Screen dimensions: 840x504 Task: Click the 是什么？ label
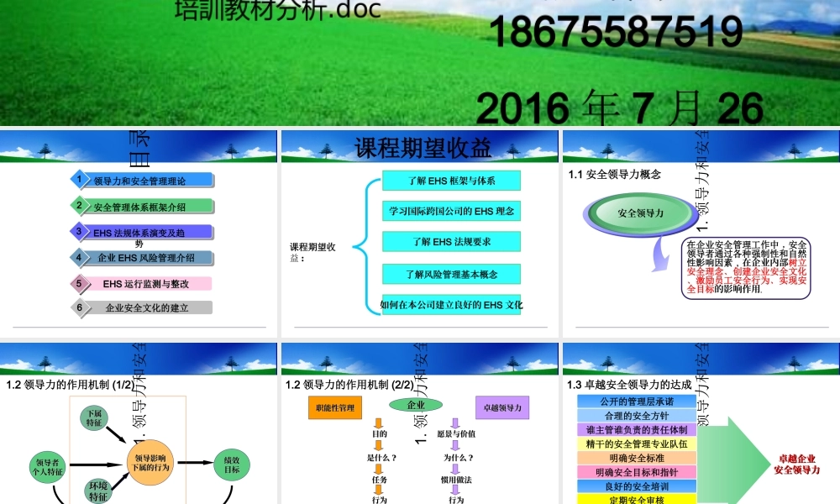click(381, 458)
